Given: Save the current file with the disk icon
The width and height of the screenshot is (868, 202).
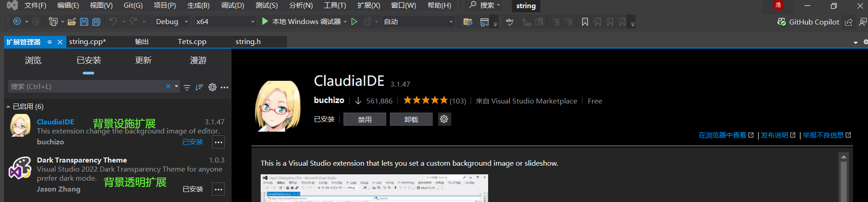Looking at the screenshot, I should tap(84, 21).
